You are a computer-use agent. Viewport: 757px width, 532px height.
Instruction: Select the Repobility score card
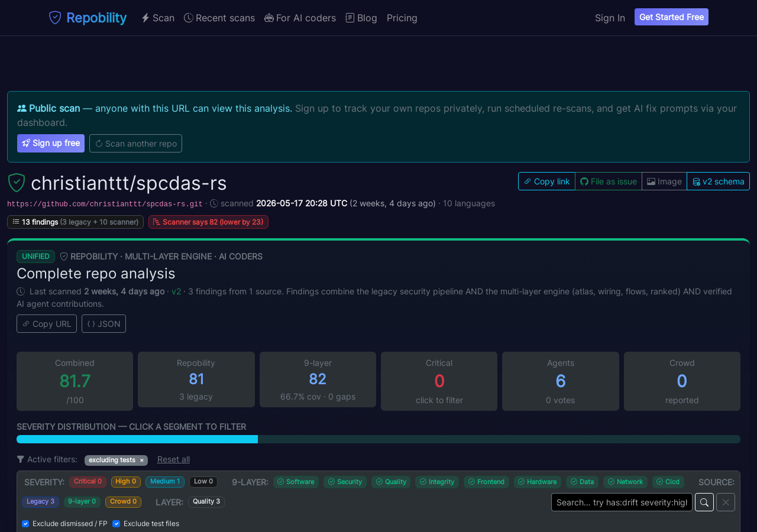pos(196,379)
